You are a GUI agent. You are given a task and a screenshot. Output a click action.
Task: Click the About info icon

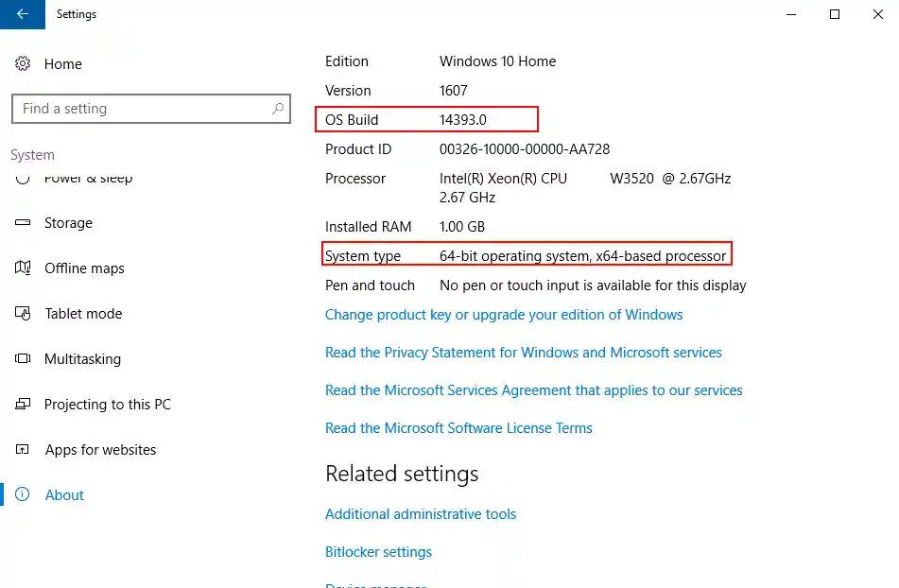point(23,494)
